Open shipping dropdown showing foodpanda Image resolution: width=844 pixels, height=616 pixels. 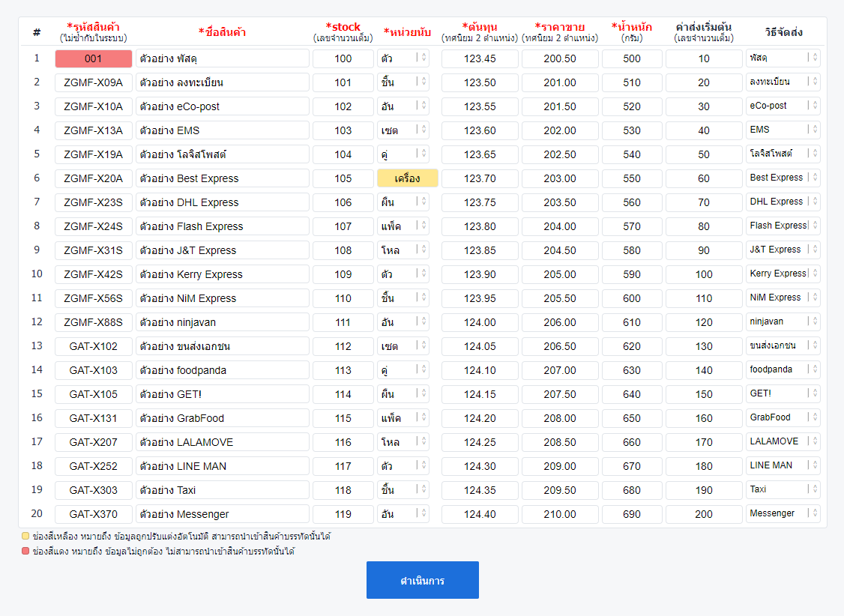click(x=783, y=370)
